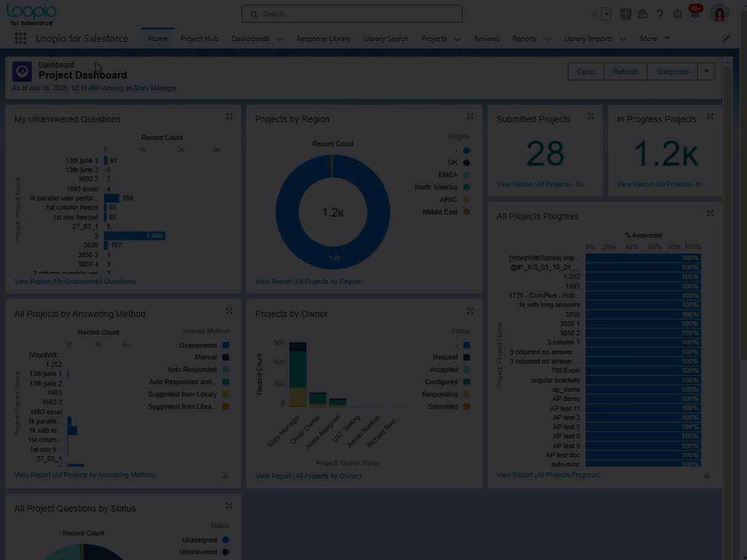Open the Global Actions plus icon
Viewport: 747px width, 560px height.
coord(625,14)
